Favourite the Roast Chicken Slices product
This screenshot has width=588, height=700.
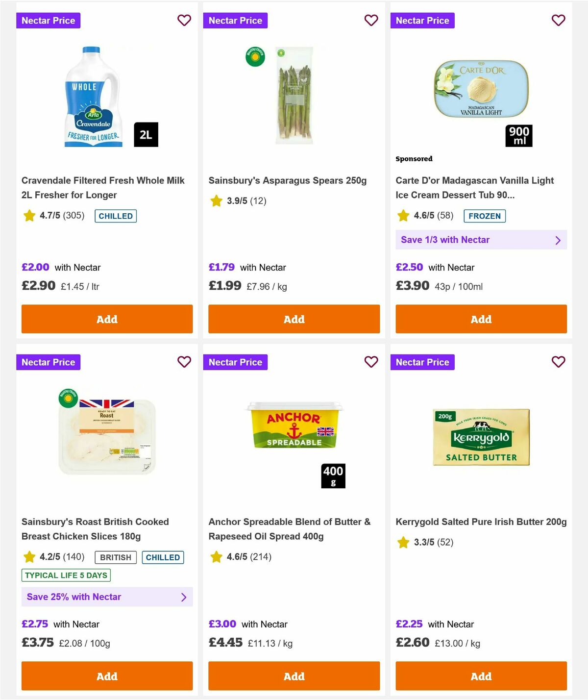pos(184,362)
